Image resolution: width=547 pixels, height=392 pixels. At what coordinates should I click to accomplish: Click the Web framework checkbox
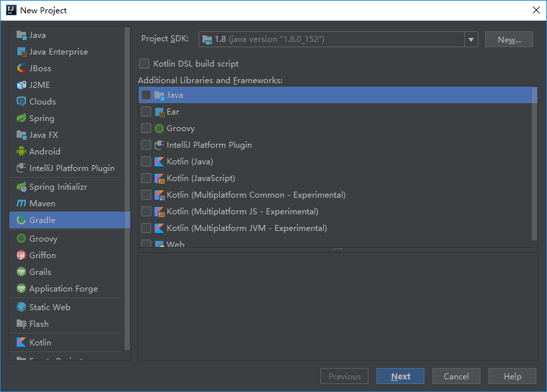(x=146, y=243)
